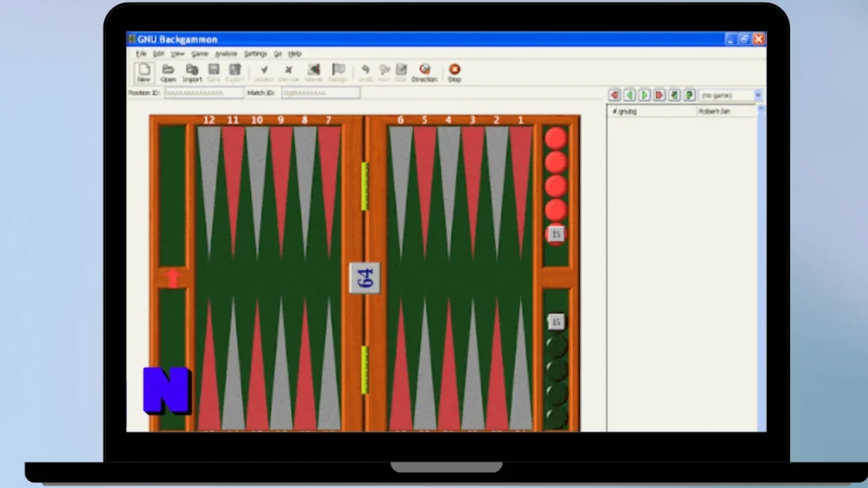Open the Edit menu
This screenshot has width=868, height=488.
click(159, 53)
